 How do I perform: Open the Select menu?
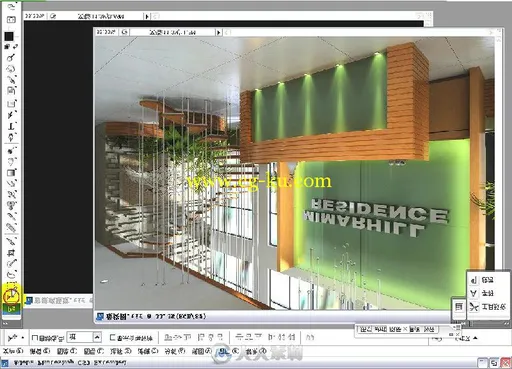(121, 351)
